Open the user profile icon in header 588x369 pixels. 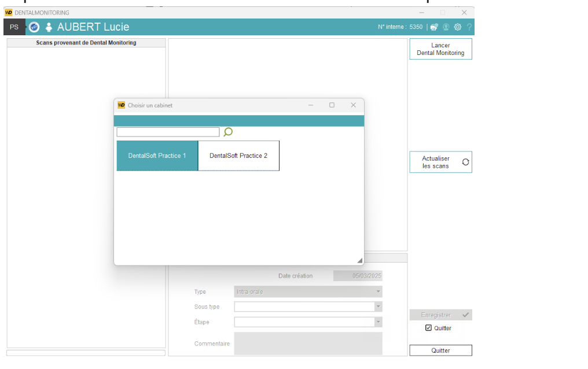click(446, 27)
